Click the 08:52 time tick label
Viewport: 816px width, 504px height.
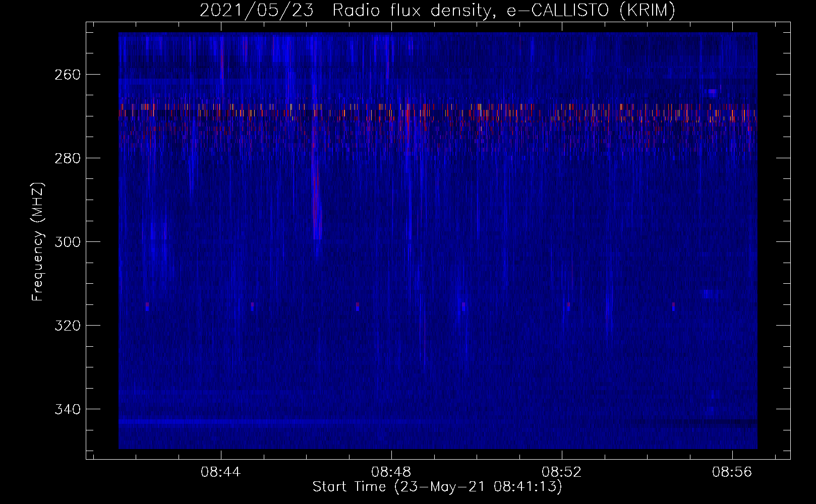pos(561,472)
